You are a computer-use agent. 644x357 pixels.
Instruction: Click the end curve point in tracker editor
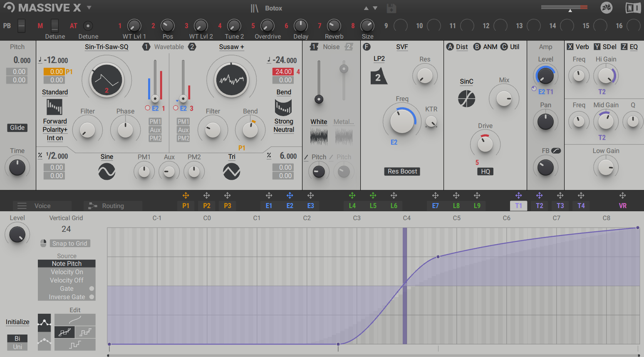[637, 228]
